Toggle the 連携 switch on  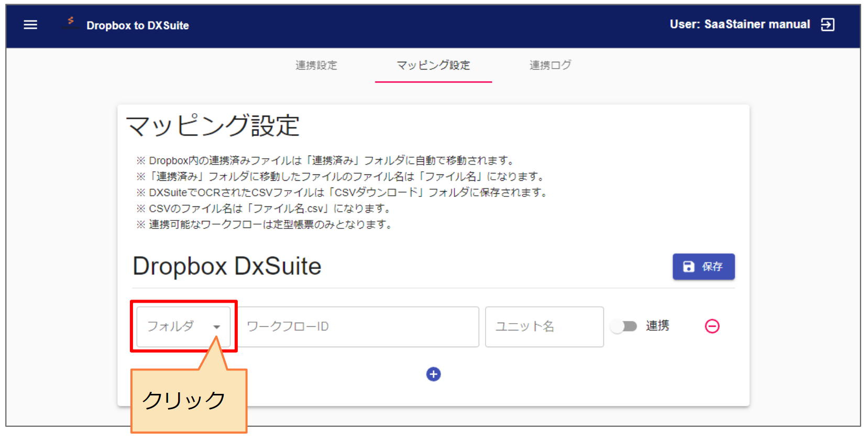coord(623,326)
